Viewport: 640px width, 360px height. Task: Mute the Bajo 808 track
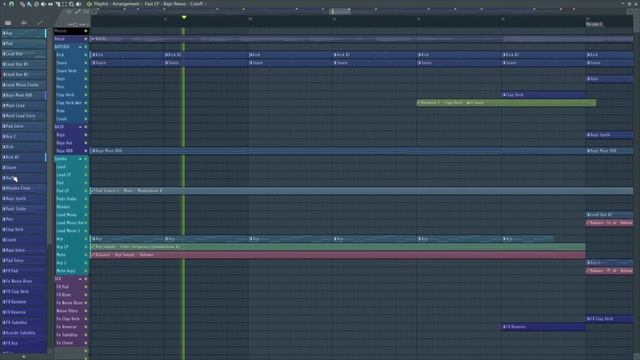coord(86,151)
